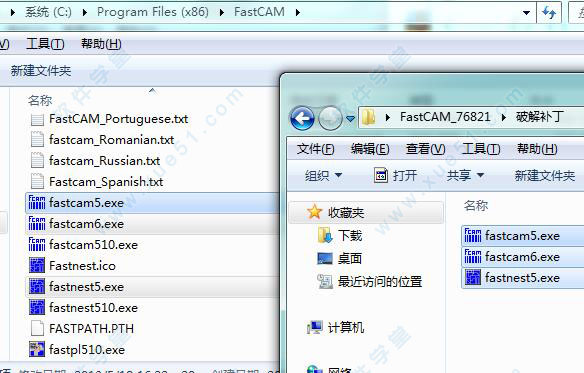Click the FastCAM_Portuguese.txt file icon
Viewport: 584px width, 373px height.
pyautogui.click(x=37, y=120)
